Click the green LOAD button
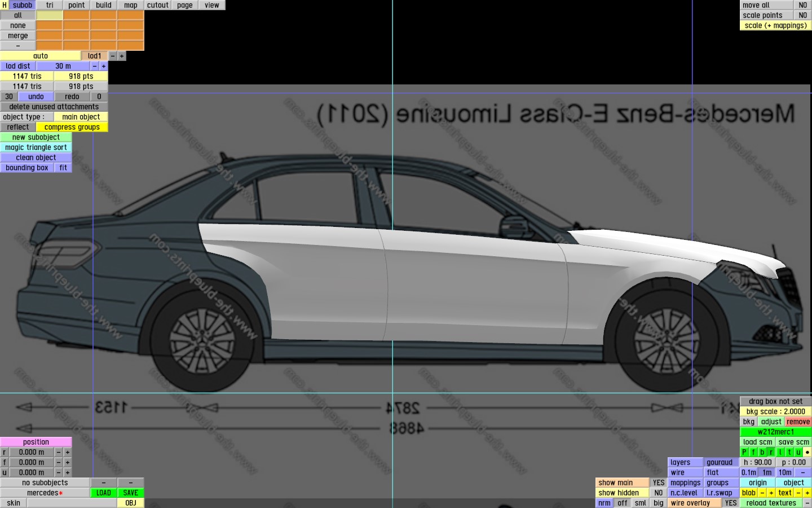812x508 pixels. click(x=104, y=493)
